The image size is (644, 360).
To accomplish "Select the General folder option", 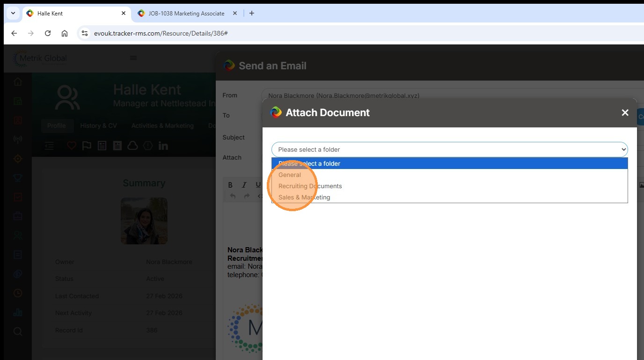I will point(450,175).
